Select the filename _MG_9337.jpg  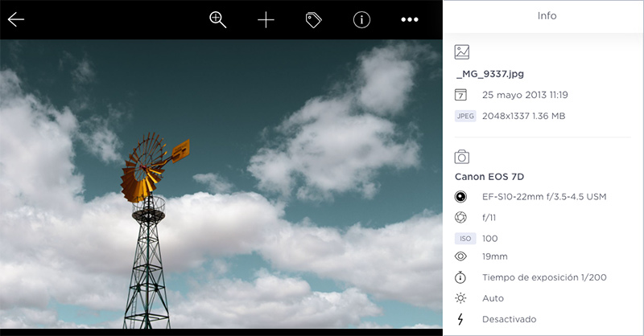point(490,74)
